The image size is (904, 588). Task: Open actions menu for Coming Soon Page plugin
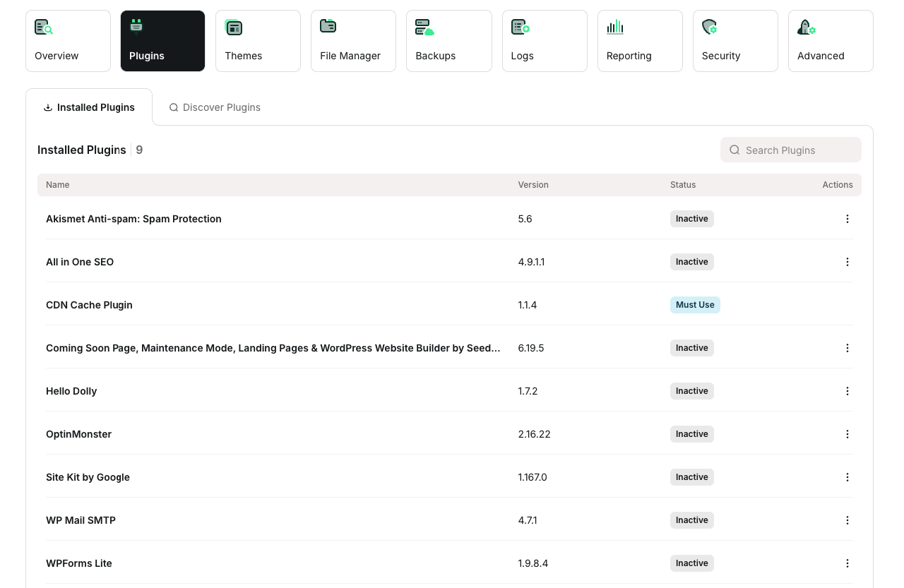pos(847,348)
